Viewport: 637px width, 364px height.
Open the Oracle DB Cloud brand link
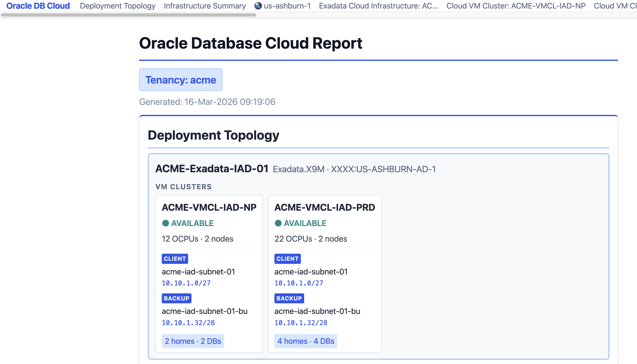coord(38,6)
